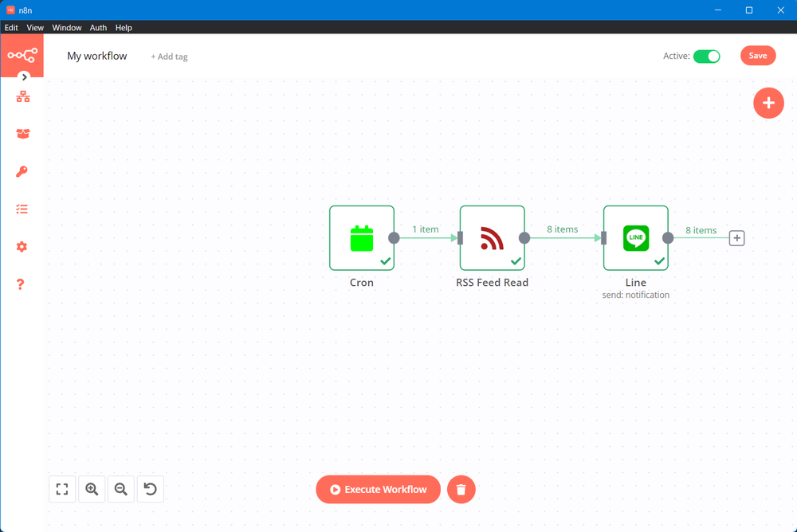The image size is (797, 532).
Task: Open Credentials key icon in sidebar
Action: pos(22,171)
